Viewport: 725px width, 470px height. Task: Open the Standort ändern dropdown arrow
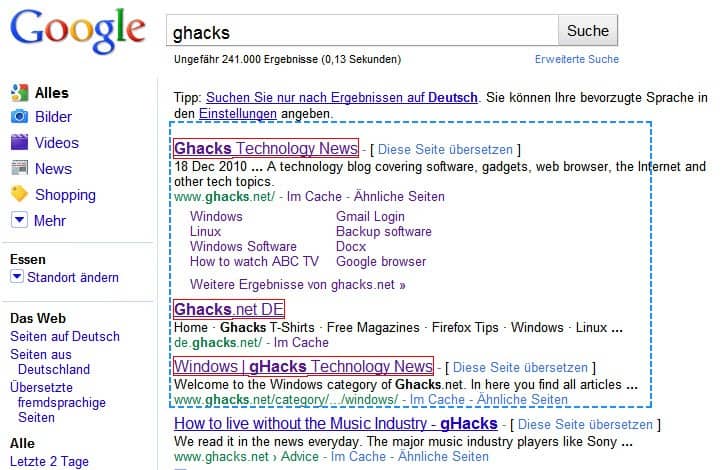[17, 277]
